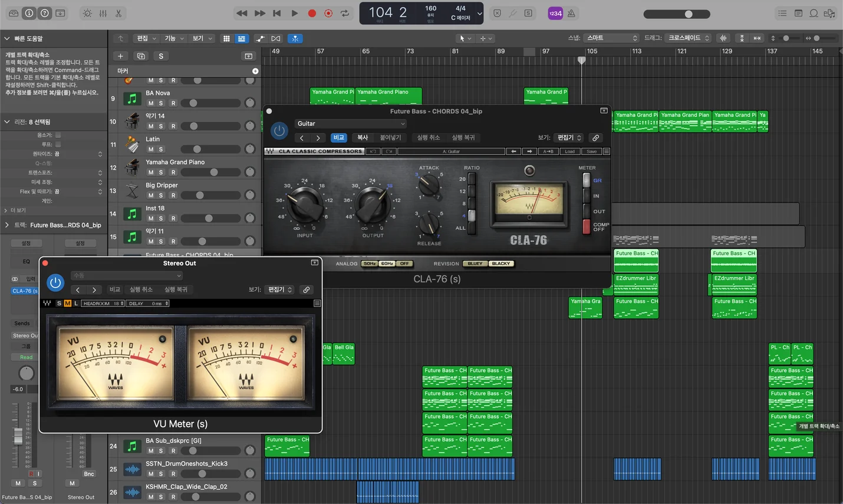843x504 pixels.
Task: Open the 드래그 크로스페이드 dropdown
Action: [x=689, y=38]
